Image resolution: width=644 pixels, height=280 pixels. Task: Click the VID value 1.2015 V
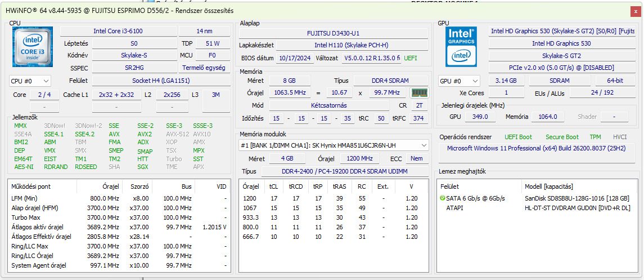[x=214, y=227]
